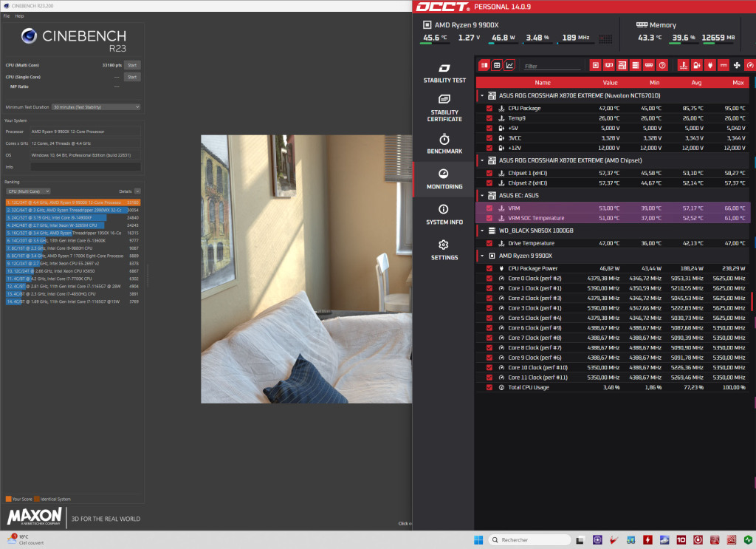Image resolution: width=756 pixels, height=549 pixels.
Task: Toggle motherboard sensor filter icon
Action: [622, 65]
